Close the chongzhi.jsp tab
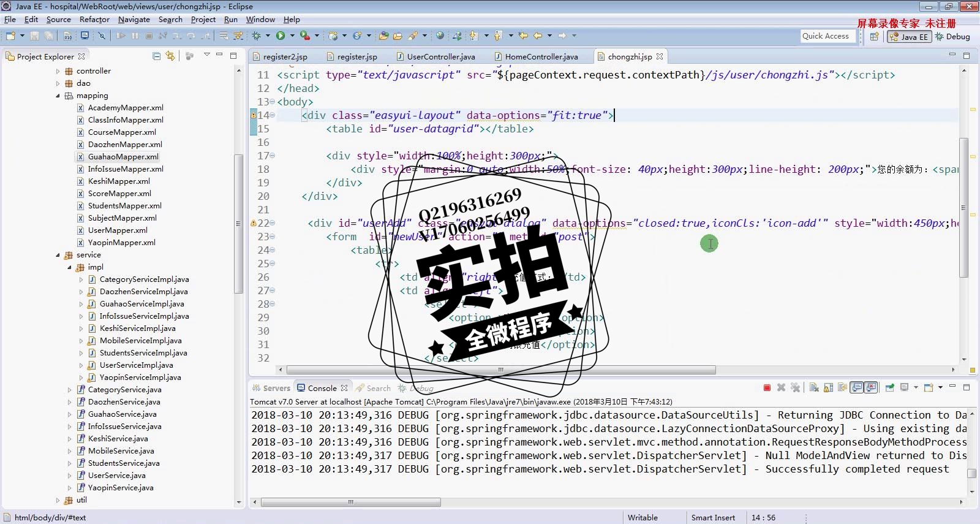This screenshot has width=980, height=524. 660,56
